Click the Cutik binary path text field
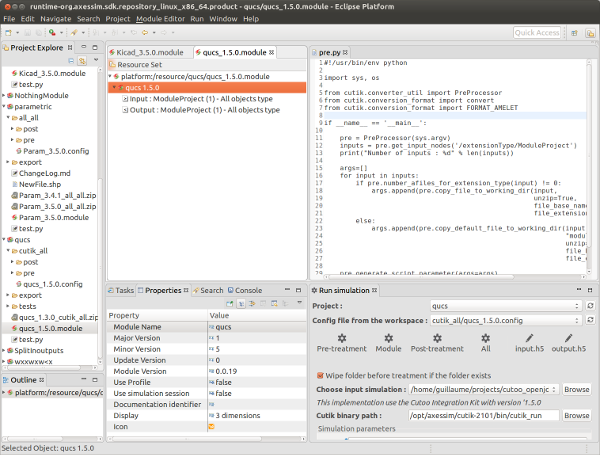The image size is (600, 455). point(484,416)
